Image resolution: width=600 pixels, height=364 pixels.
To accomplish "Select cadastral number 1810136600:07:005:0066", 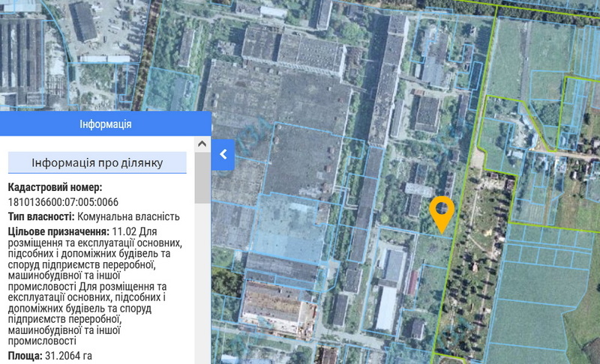I will point(63,202).
